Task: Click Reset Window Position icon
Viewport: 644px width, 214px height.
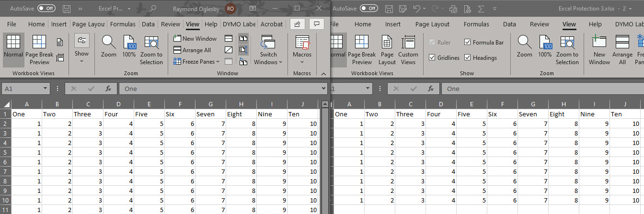Action: click(243, 61)
